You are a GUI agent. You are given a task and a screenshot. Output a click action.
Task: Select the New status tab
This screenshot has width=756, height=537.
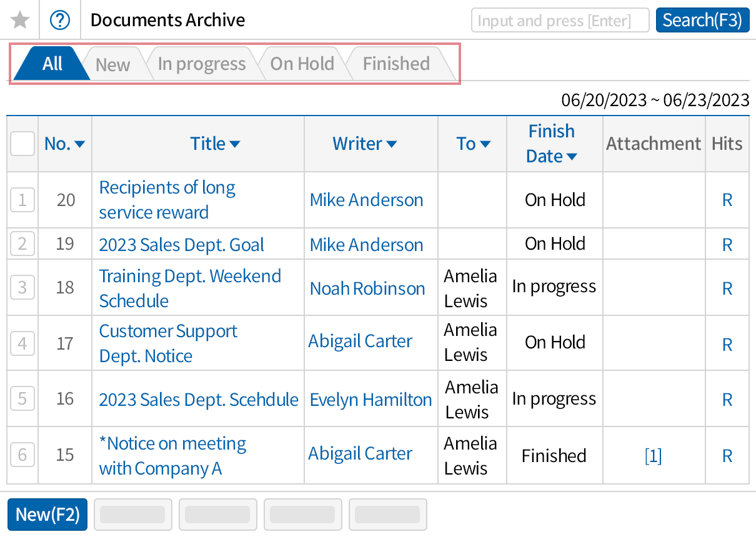(x=112, y=63)
